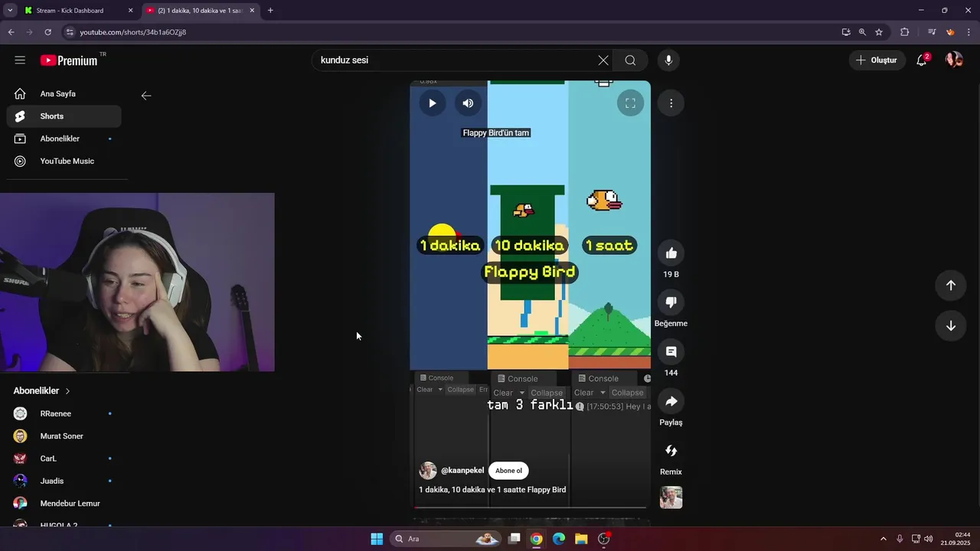
Task: Run search with magnifier button
Action: pos(630,60)
